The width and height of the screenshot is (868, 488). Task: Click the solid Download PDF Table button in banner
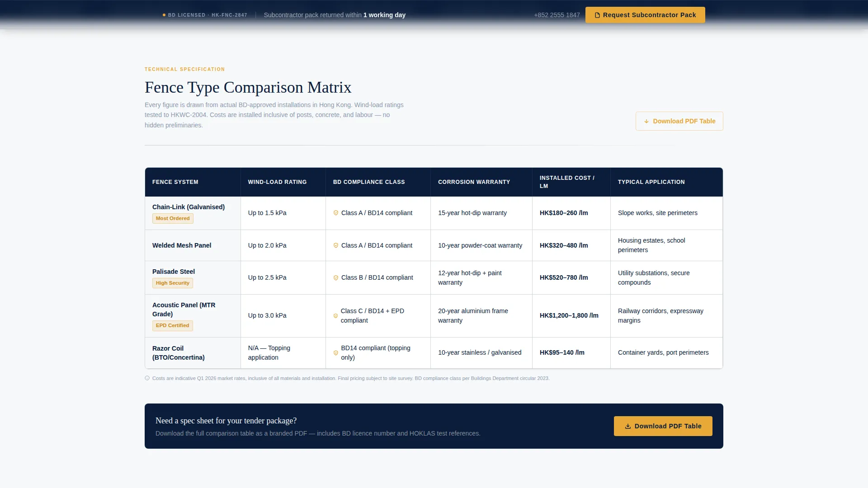tap(663, 426)
